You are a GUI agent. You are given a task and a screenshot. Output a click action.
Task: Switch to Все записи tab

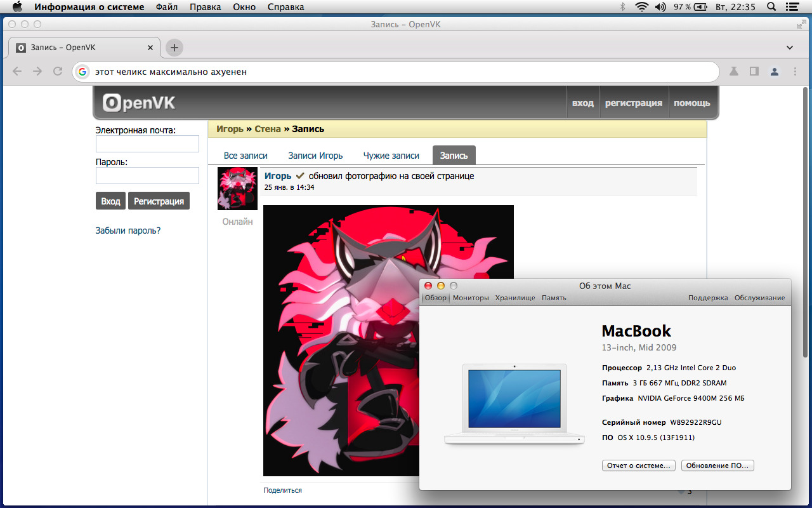[246, 156]
